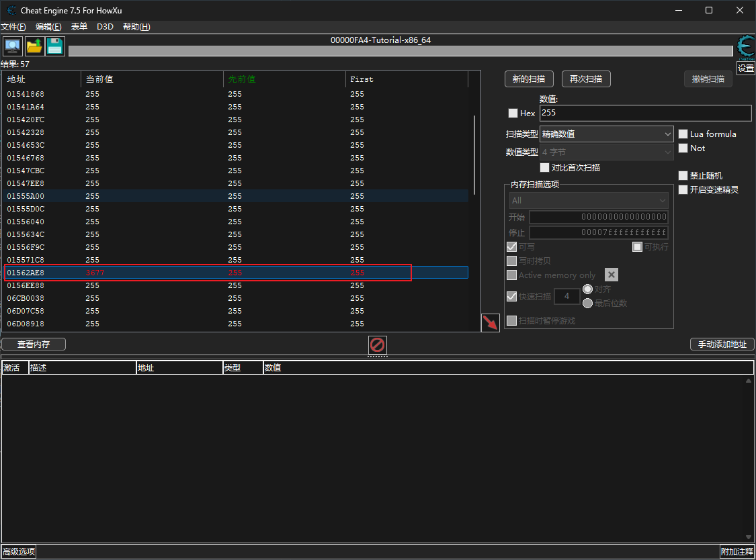
Task: Click the results list vertical scrollbar
Action: [x=474, y=154]
